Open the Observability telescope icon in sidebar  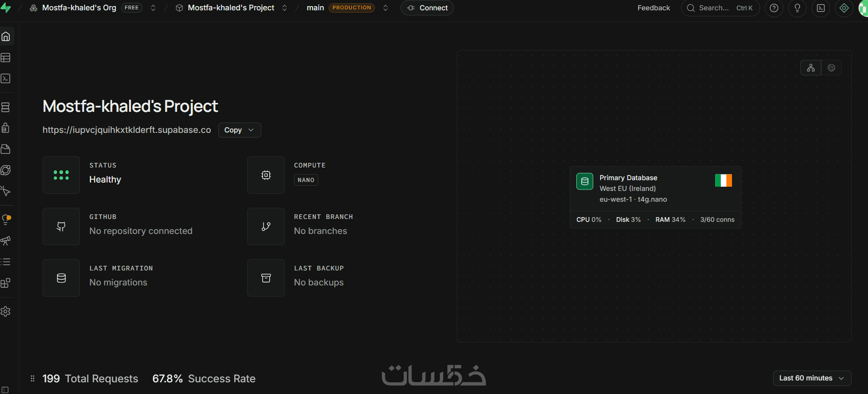point(6,241)
